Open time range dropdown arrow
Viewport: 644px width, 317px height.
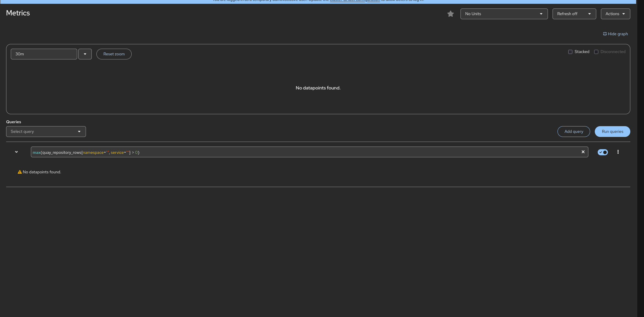tap(85, 54)
